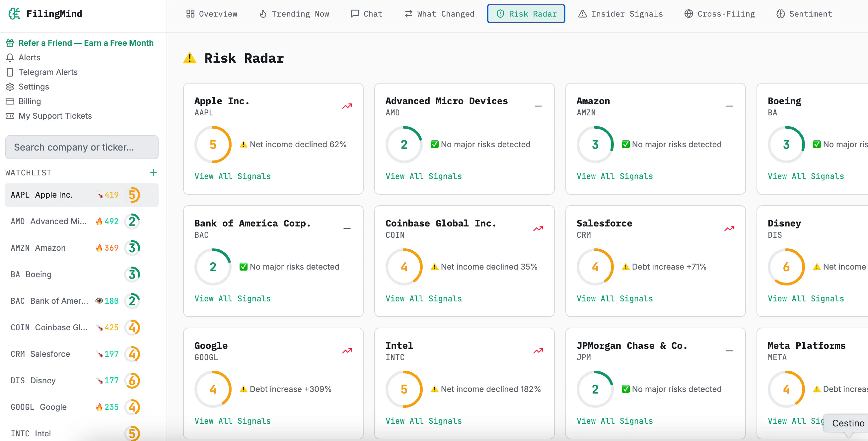Switch to the Cross-Filing tab
868x441 pixels.
719,14
